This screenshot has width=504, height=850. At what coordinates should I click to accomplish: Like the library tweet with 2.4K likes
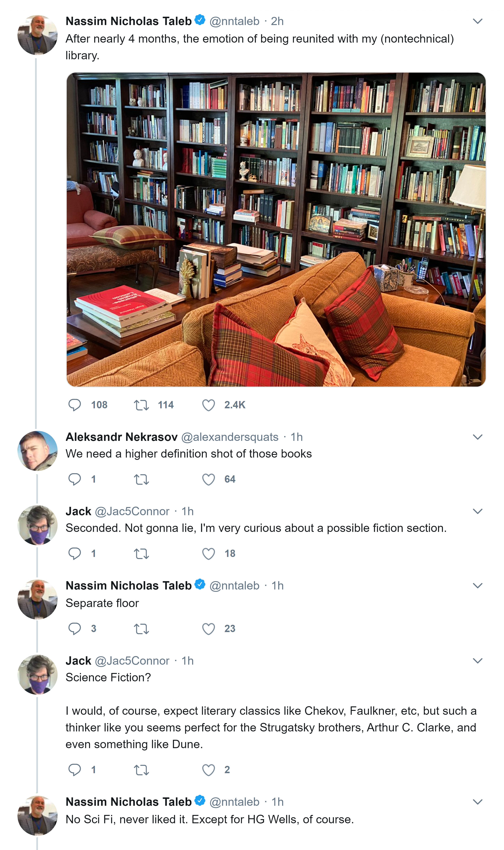click(209, 405)
